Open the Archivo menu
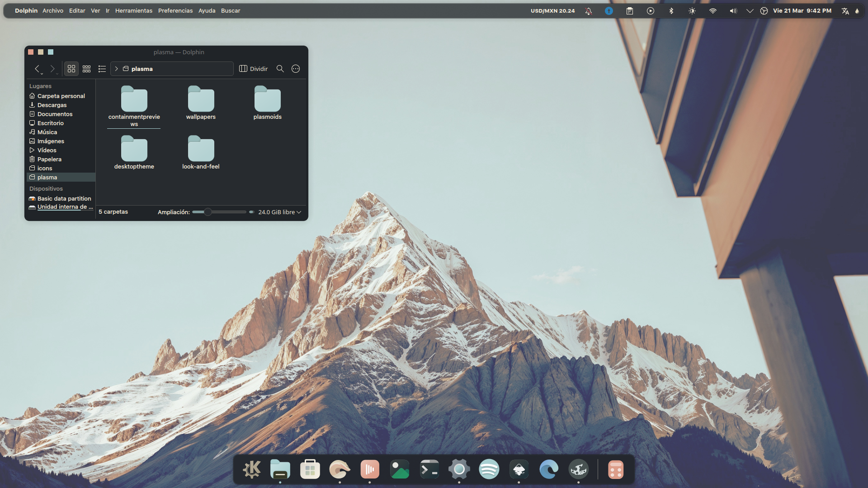 point(53,10)
